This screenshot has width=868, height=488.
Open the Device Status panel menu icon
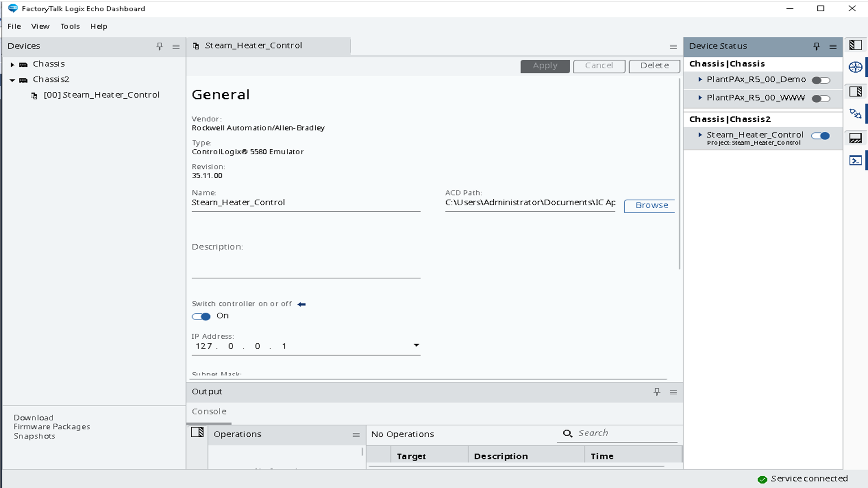click(x=833, y=47)
